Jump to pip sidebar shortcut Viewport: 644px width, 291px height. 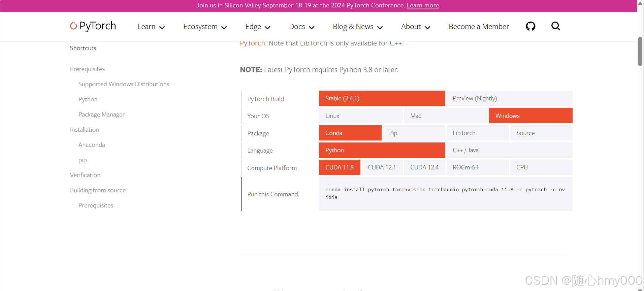(x=83, y=160)
